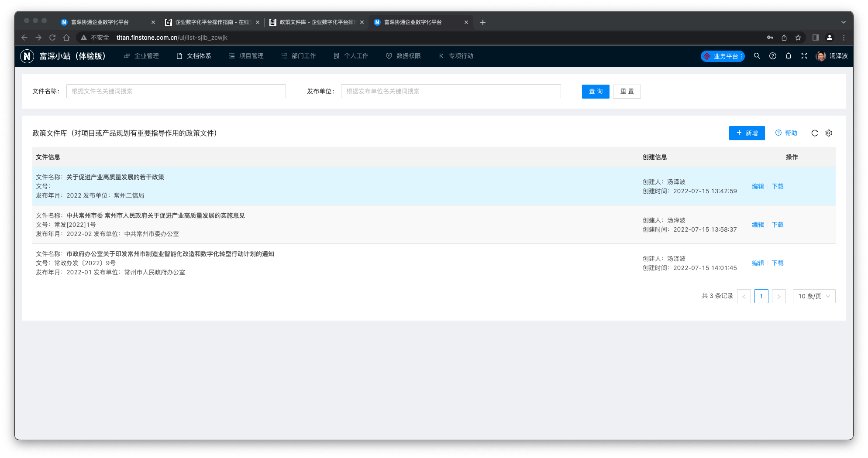Click the 富深小站 N logo
The width and height of the screenshot is (868, 458).
tap(27, 56)
